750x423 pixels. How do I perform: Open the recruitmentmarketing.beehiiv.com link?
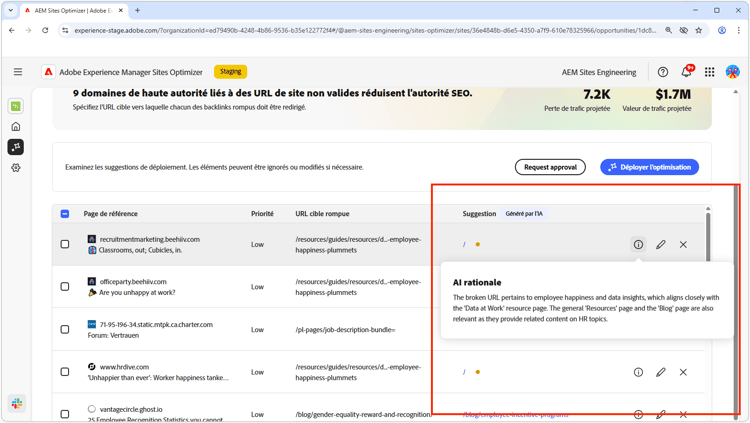(x=150, y=239)
